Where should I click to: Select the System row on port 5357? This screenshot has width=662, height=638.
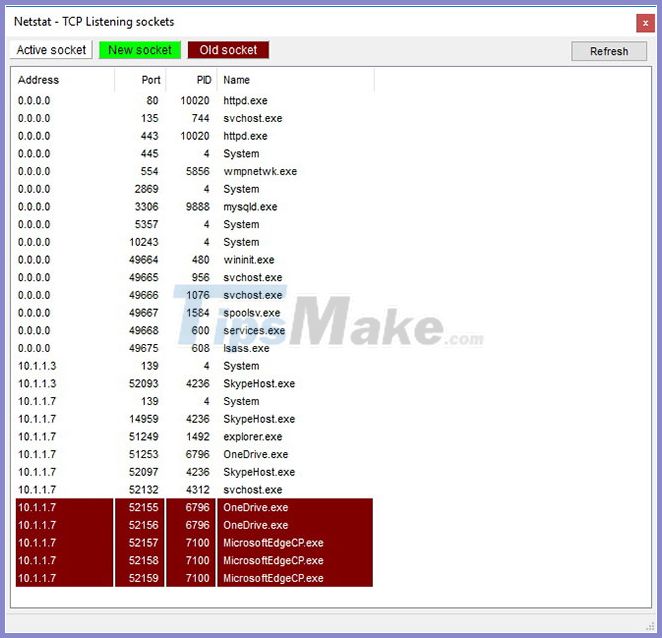[194, 225]
